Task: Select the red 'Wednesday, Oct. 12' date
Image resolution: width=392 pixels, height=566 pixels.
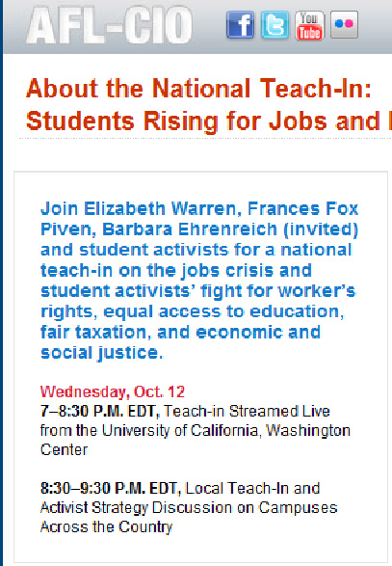Action: tap(113, 391)
